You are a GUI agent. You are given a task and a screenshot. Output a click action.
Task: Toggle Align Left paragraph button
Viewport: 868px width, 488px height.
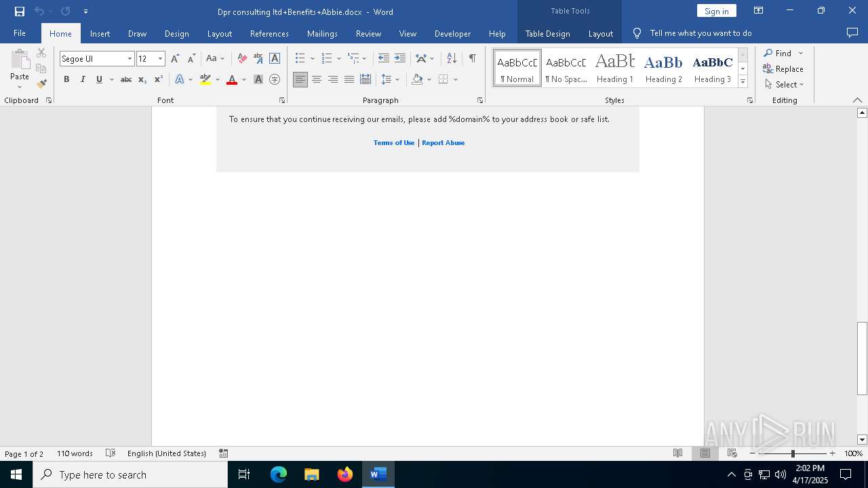pos(300,79)
